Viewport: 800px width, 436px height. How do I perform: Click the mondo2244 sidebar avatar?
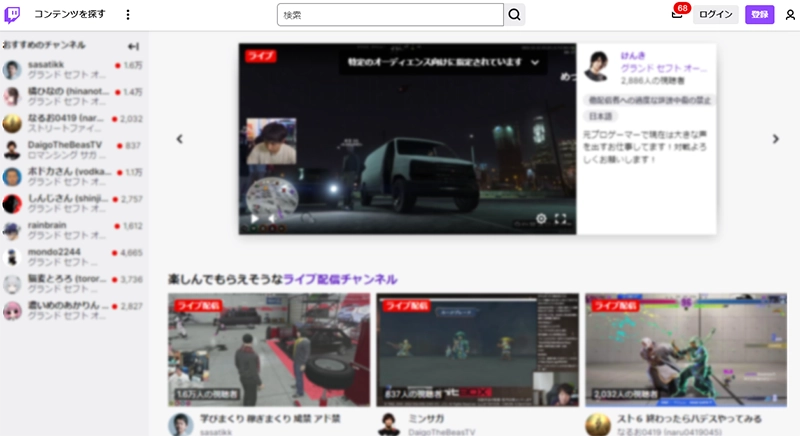pyautogui.click(x=12, y=257)
